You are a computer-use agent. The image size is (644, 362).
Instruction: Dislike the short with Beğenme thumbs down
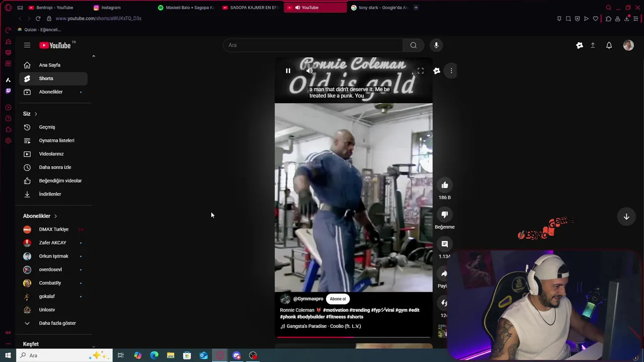(445, 215)
